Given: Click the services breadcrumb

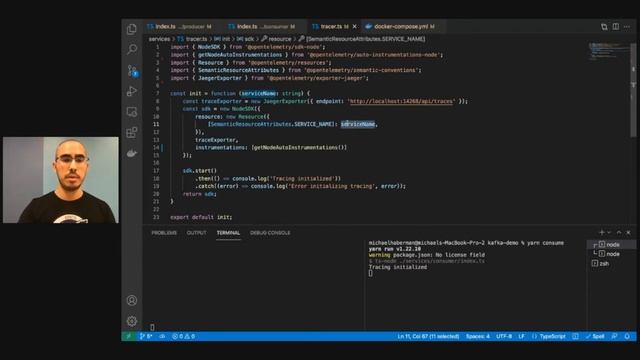Looking at the screenshot, I should point(159,39).
